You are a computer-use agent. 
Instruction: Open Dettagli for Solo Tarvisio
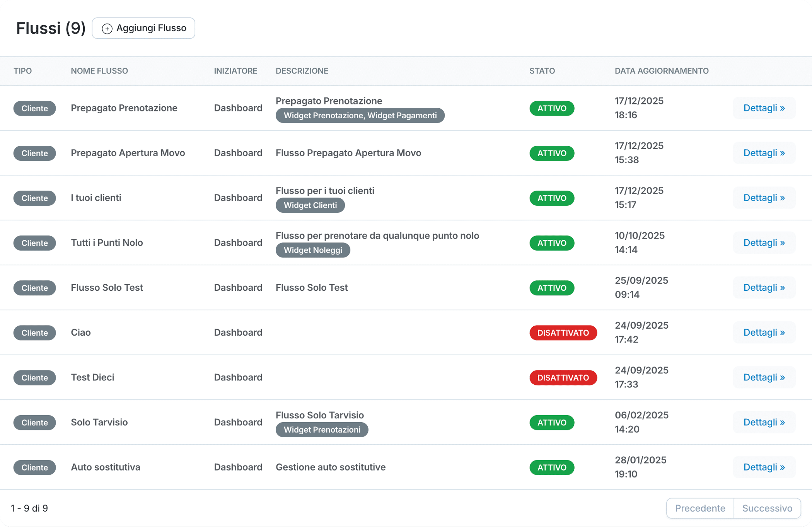pos(764,422)
